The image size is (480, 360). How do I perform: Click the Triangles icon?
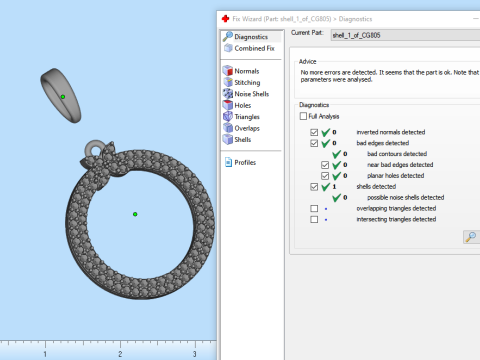pyautogui.click(x=228, y=116)
